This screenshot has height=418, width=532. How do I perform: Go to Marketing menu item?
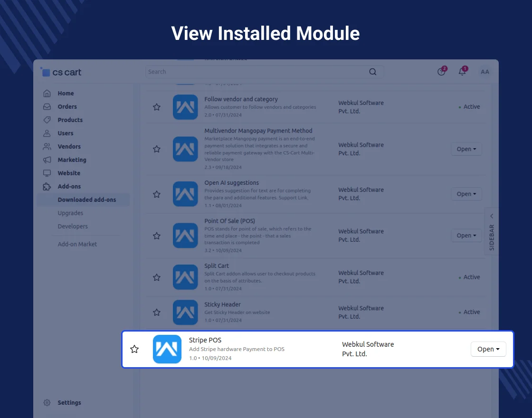click(x=72, y=160)
